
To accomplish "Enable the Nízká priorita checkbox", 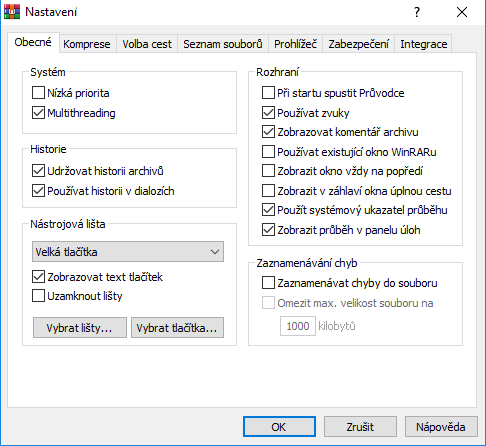I will tap(38, 93).
